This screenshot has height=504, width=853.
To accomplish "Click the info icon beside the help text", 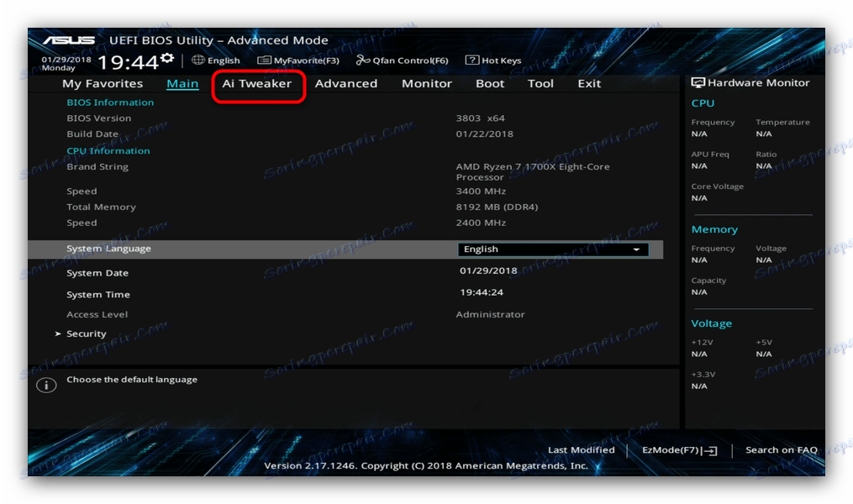I will (x=46, y=386).
